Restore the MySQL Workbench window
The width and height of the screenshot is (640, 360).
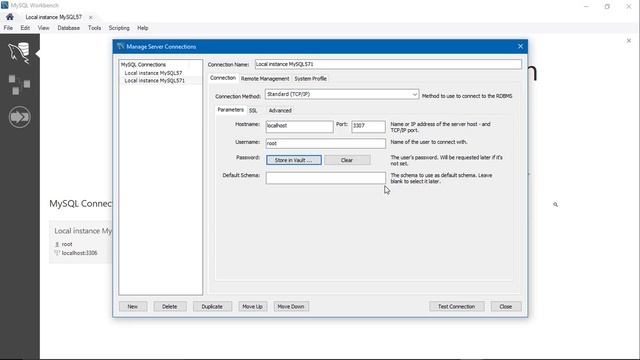point(607,6)
